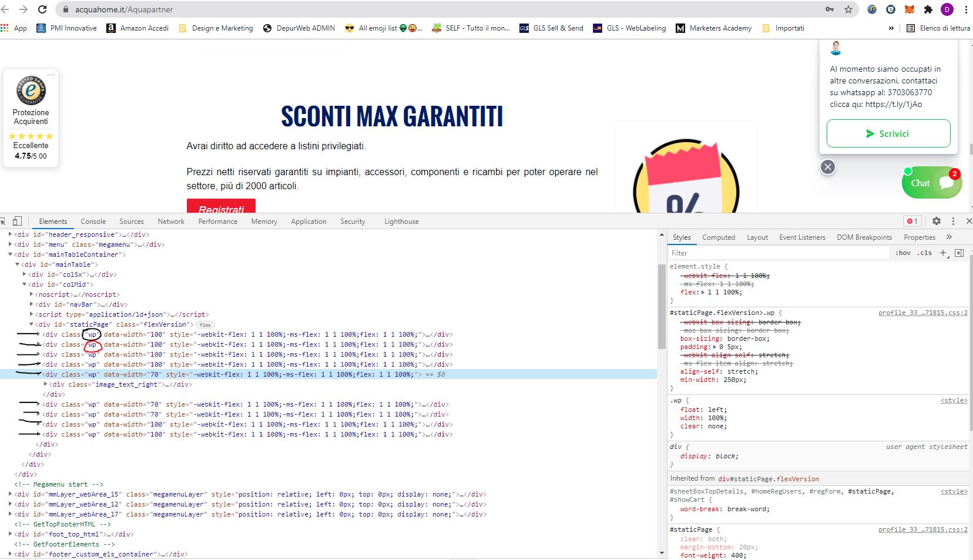Toggle device toolbar icon in DevTools
This screenshot has width=973, height=560.
(17, 221)
